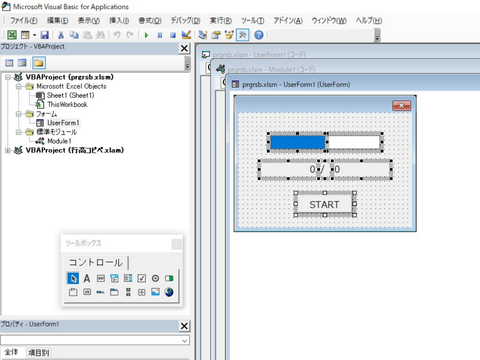Click the Save floppy disk icon
The image size is (480, 360).
pos(45,35)
